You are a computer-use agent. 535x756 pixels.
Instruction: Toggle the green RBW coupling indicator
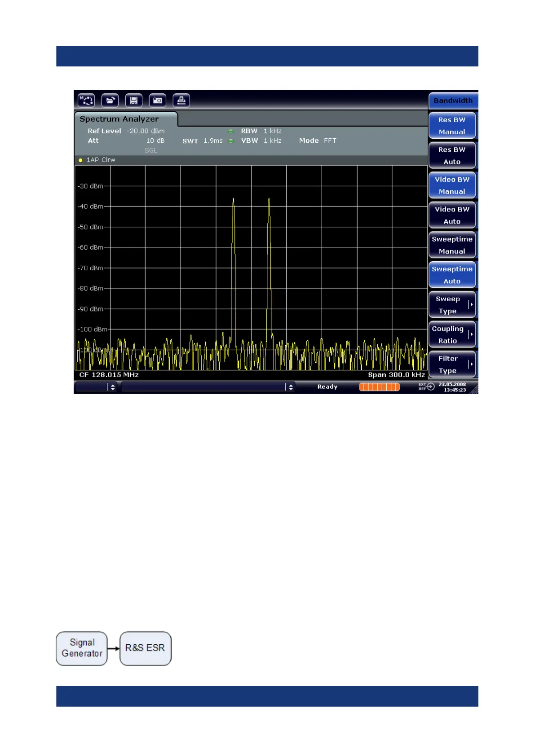pyautogui.click(x=231, y=132)
